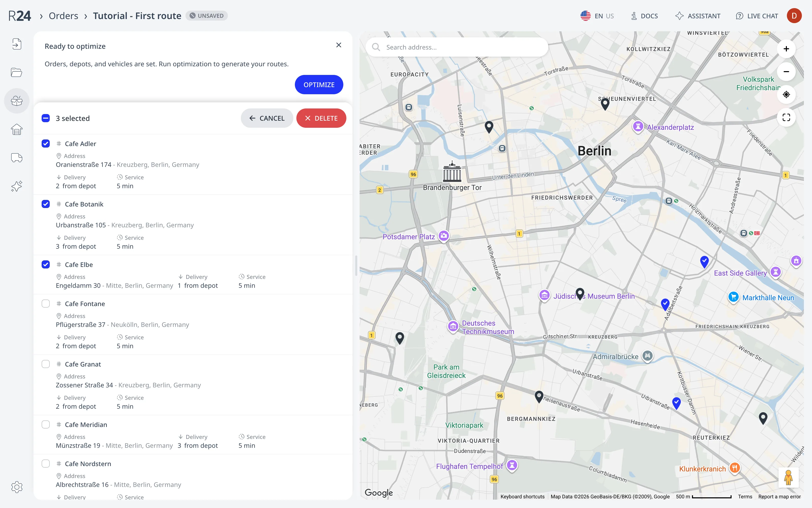
Task: Go to the Orders breadcrumb
Action: (x=63, y=16)
